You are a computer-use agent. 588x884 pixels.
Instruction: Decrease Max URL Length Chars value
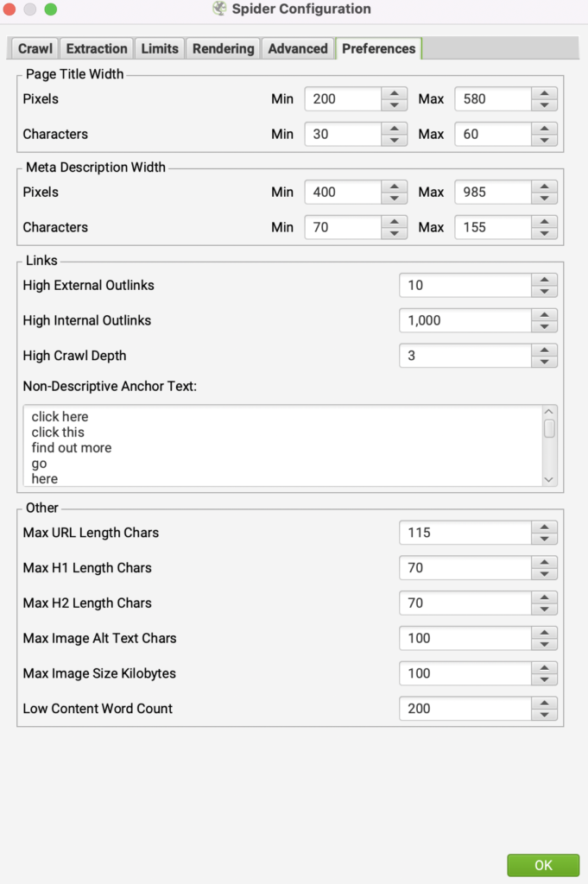544,540
